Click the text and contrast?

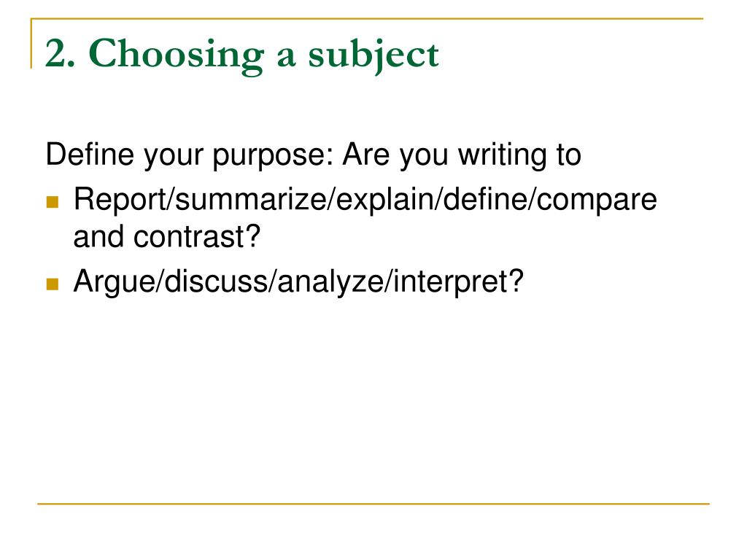click(x=167, y=237)
